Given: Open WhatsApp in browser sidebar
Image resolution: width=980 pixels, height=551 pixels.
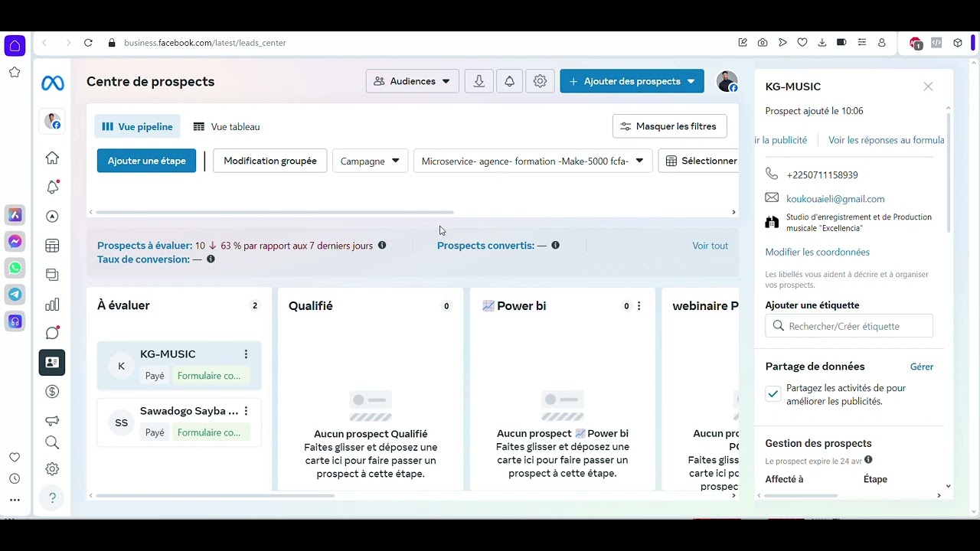Looking at the screenshot, I should (x=15, y=268).
